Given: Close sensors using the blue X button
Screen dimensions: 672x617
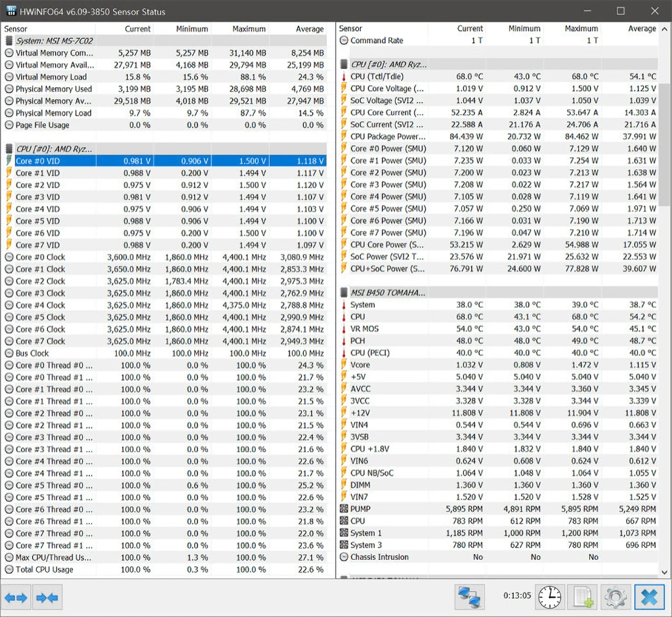Looking at the screenshot, I should pyautogui.click(x=649, y=597).
